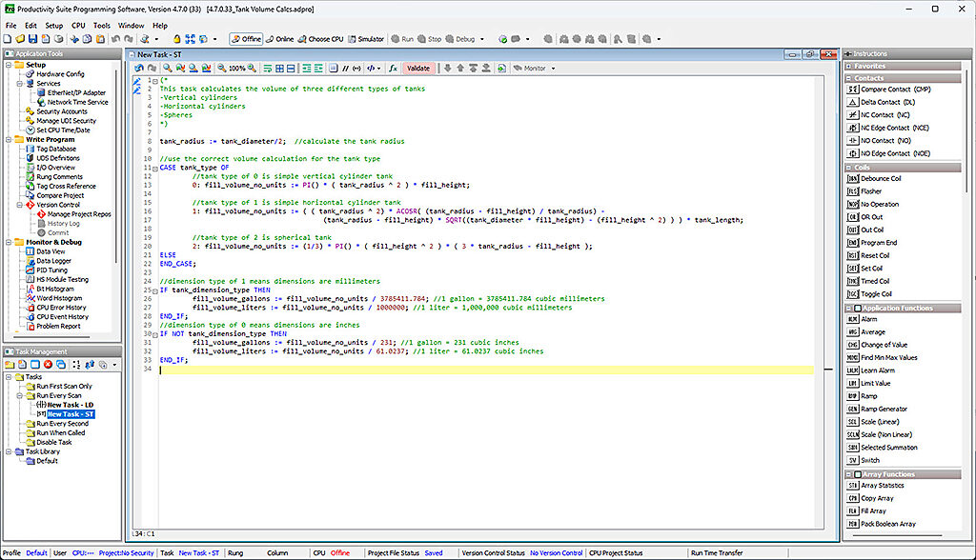Collapse the Coils instruction group
Screen dimensions: 976x560
point(848,168)
